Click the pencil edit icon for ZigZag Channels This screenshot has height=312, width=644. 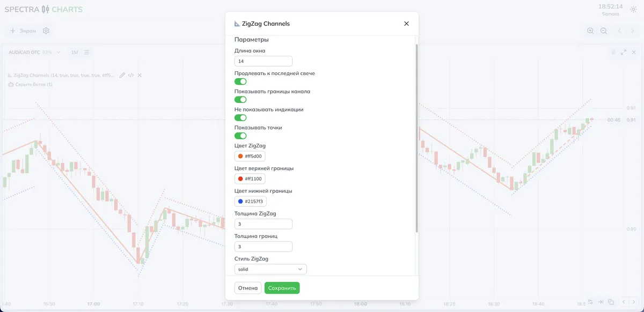point(122,76)
